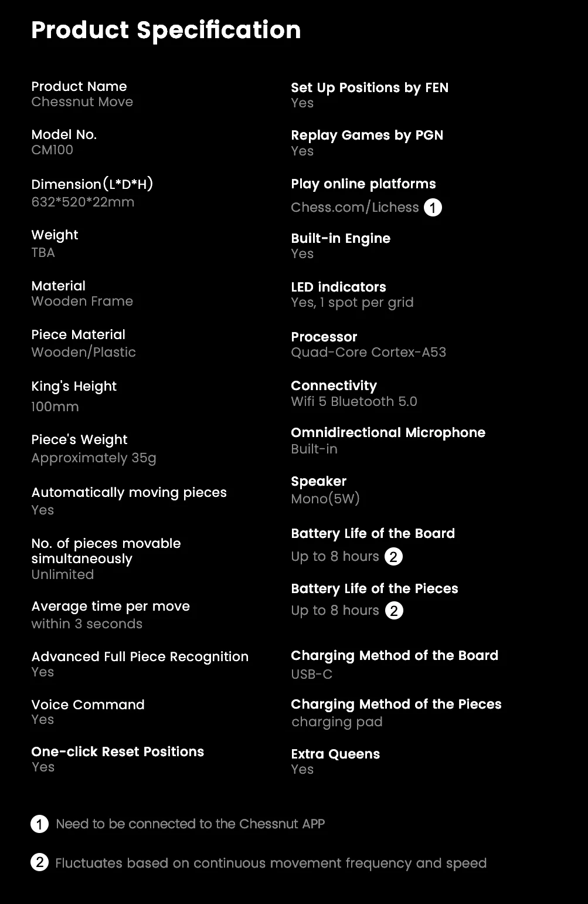Click the Quad-Core Cortex-A53 processor value
This screenshot has height=904, width=588.
click(368, 353)
